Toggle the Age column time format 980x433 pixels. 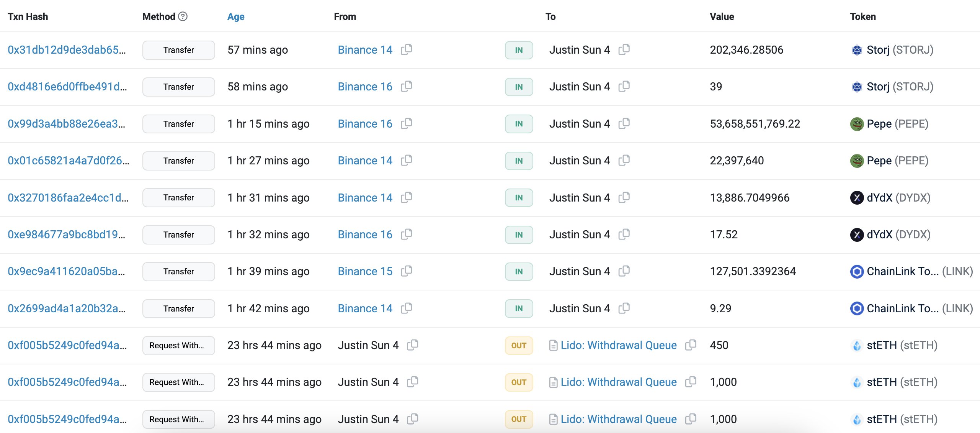tap(236, 16)
